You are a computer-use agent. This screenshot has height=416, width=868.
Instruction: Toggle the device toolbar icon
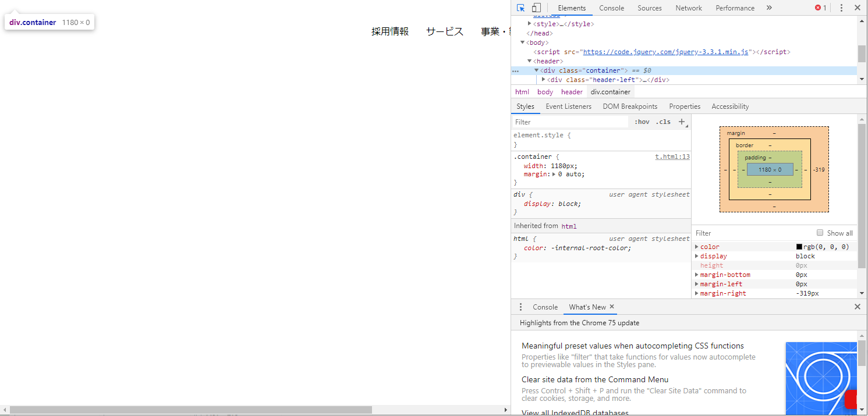click(536, 8)
